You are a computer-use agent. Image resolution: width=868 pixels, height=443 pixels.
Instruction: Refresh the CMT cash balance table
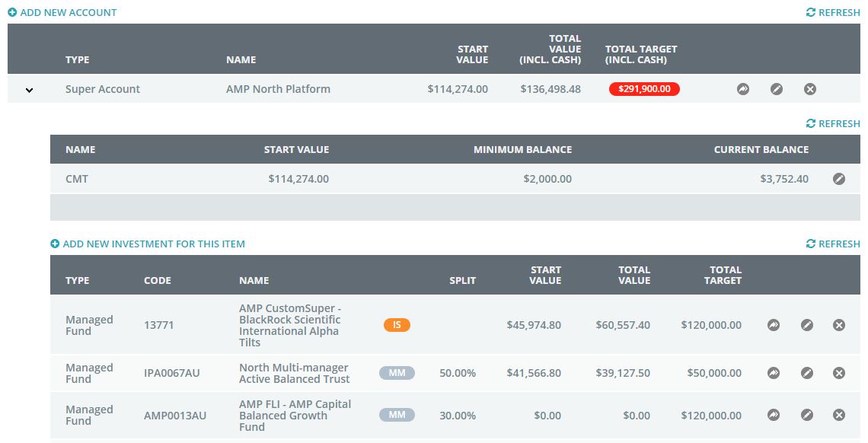(x=833, y=123)
